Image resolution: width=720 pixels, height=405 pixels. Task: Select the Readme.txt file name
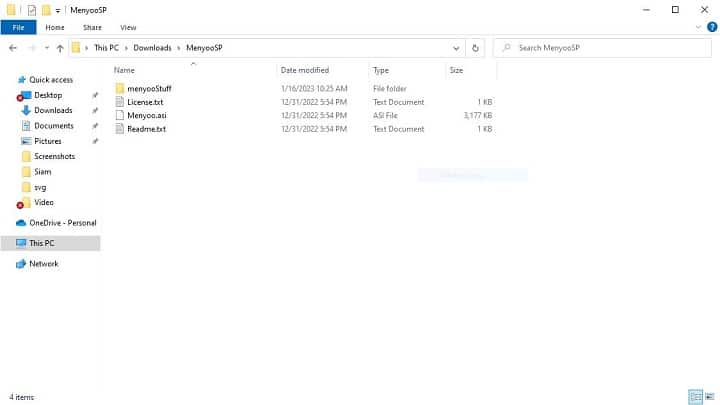point(146,129)
